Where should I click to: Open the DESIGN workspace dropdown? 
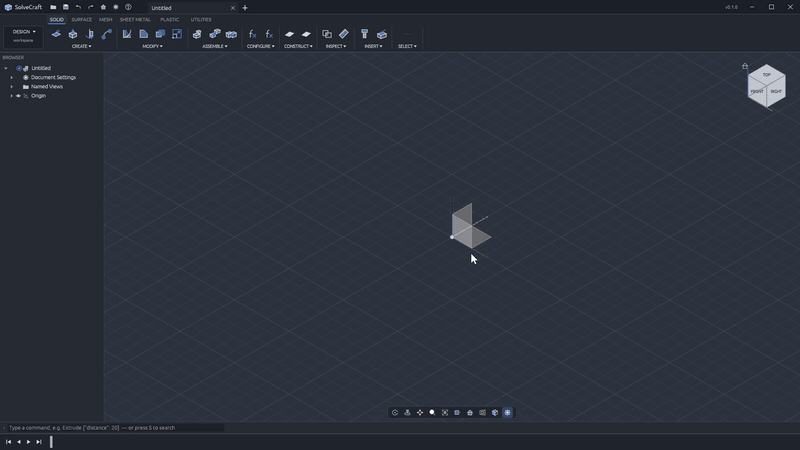coord(23,36)
